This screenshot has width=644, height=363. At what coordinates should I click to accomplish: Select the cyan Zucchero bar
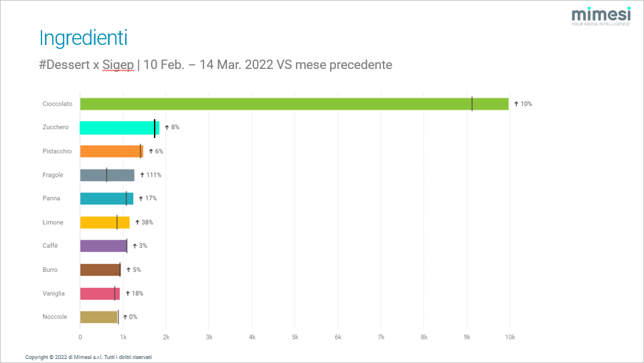pos(118,127)
